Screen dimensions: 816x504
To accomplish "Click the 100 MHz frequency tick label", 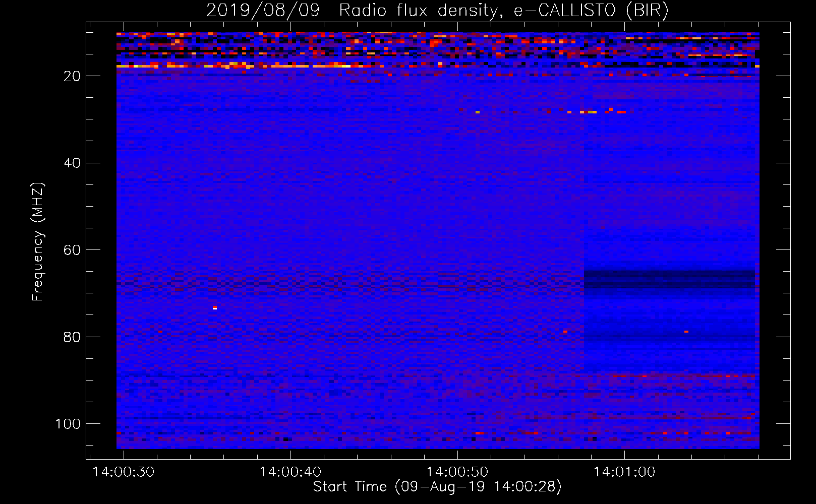I will (68, 424).
